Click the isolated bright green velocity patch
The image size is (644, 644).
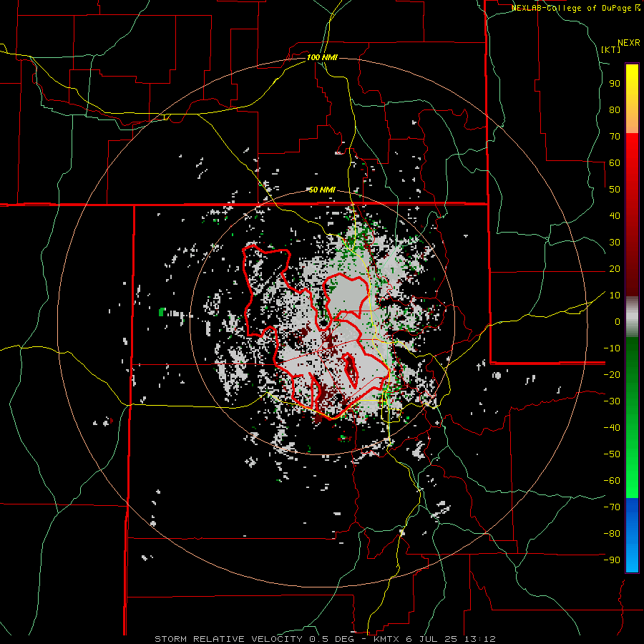point(162,312)
